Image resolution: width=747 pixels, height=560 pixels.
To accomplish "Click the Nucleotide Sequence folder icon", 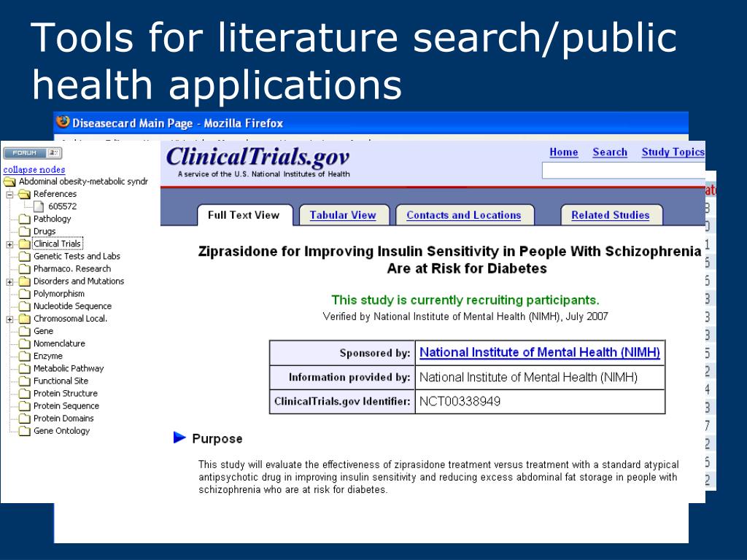I will click(24, 306).
